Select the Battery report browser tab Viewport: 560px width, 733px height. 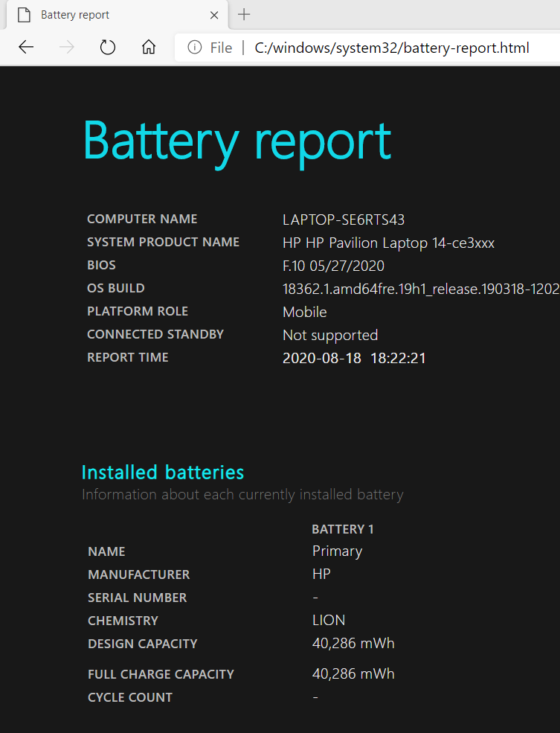coord(118,15)
